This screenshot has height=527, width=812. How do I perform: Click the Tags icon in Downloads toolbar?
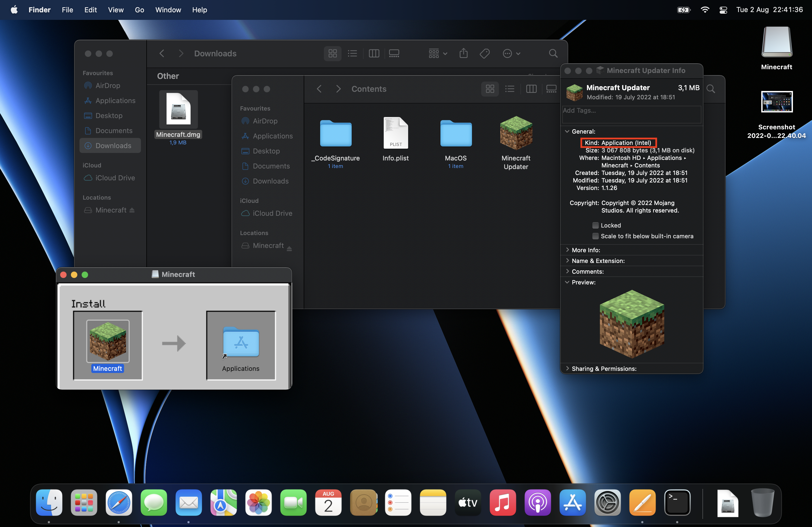484,53
